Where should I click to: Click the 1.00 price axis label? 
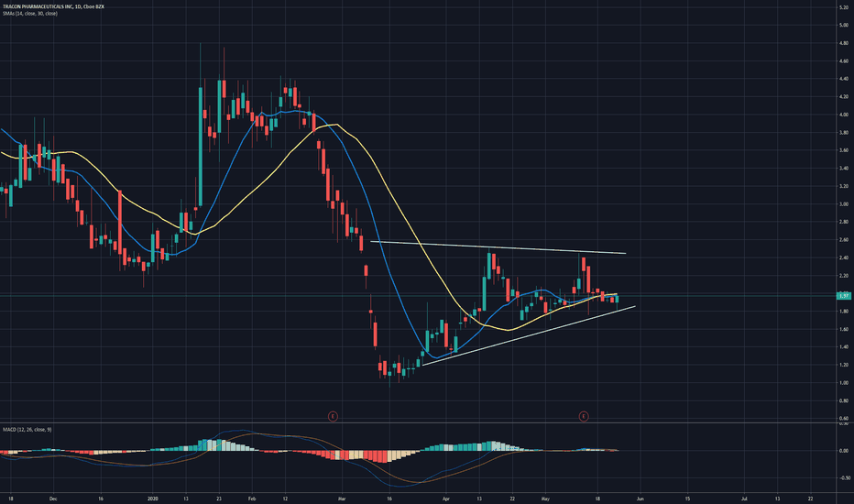click(843, 382)
